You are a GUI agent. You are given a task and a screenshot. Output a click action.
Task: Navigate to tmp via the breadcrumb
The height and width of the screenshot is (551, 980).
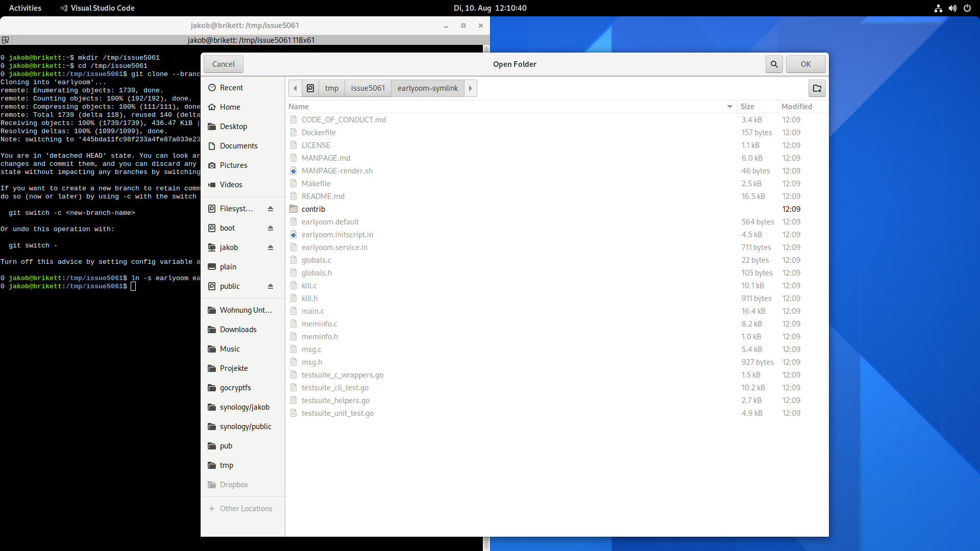click(331, 88)
